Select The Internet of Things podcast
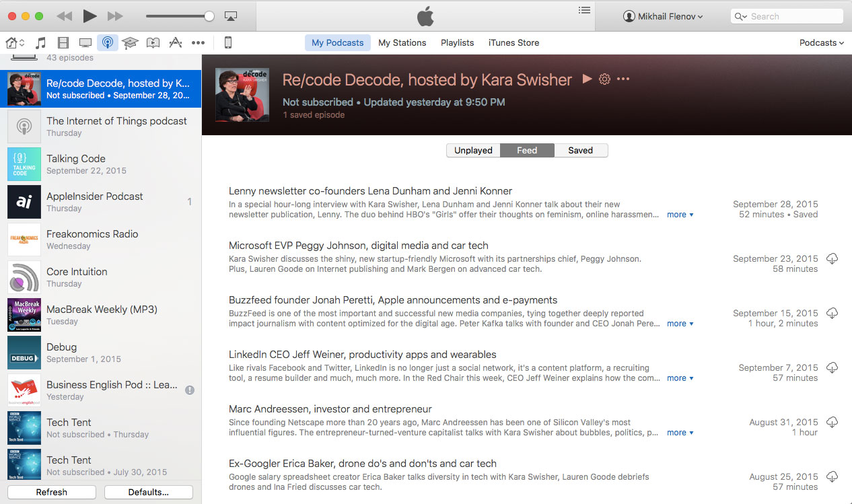Image resolution: width=852 pixels, height=504 pixels. pyautogui.click(x=101, y=127)
